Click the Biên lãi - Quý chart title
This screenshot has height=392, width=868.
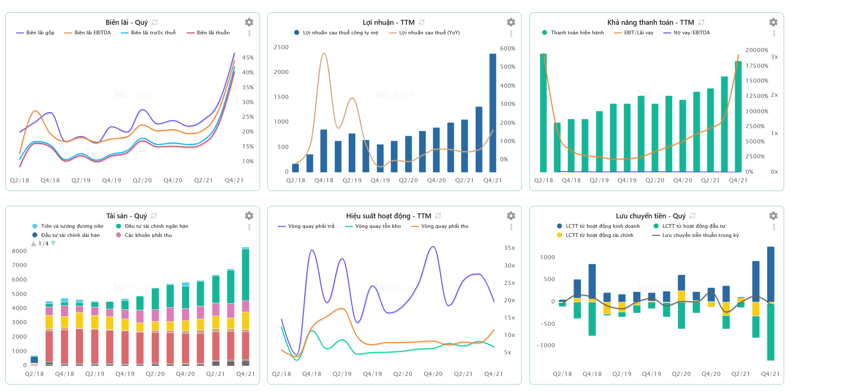126,22
